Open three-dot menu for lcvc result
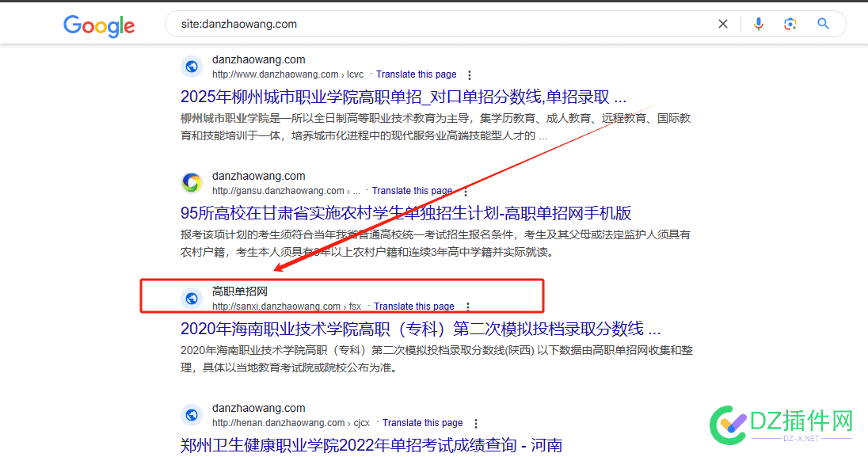The height and width of the screenshot is (457, 868). pos(470,74)
